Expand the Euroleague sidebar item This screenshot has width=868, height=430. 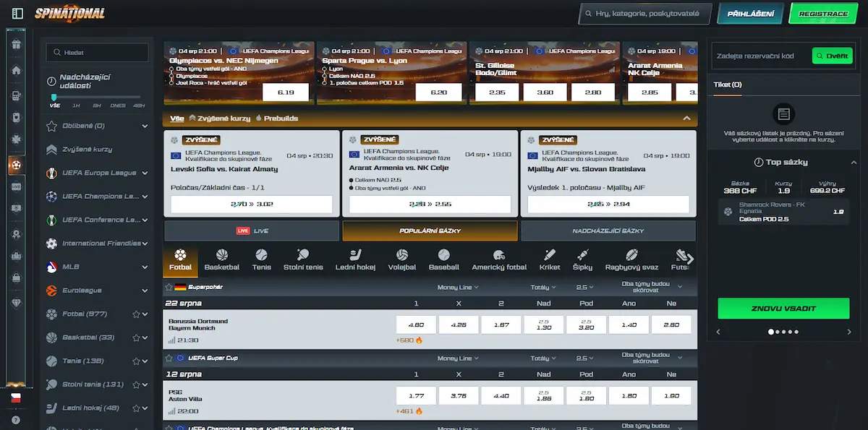[145, 291]
